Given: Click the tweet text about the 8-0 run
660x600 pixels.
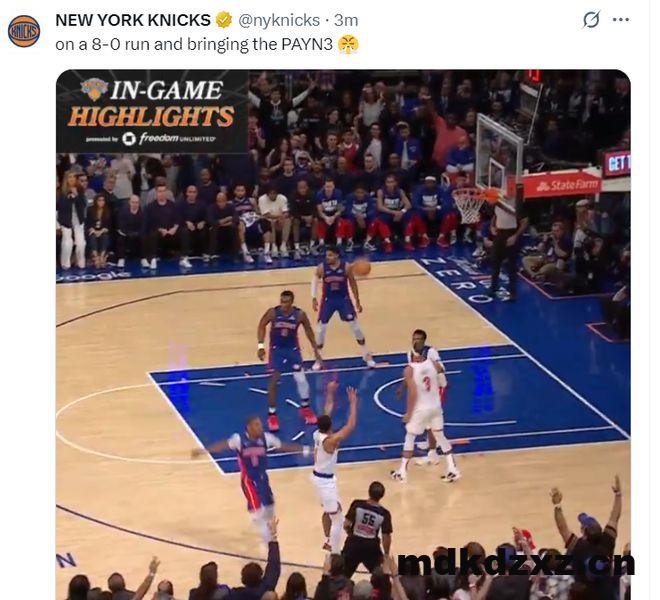Looking at the screenshot, I should click(194, 44).
